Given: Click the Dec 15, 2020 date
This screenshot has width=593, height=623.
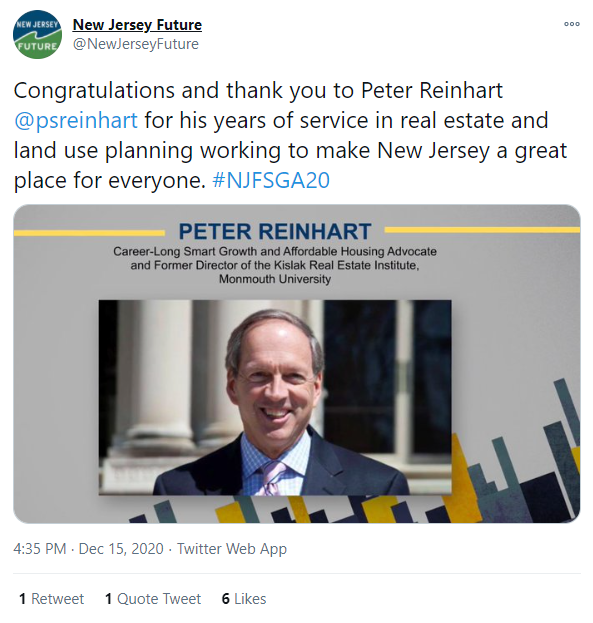Looking at the screenshot, I should click(x=121, y=549).
